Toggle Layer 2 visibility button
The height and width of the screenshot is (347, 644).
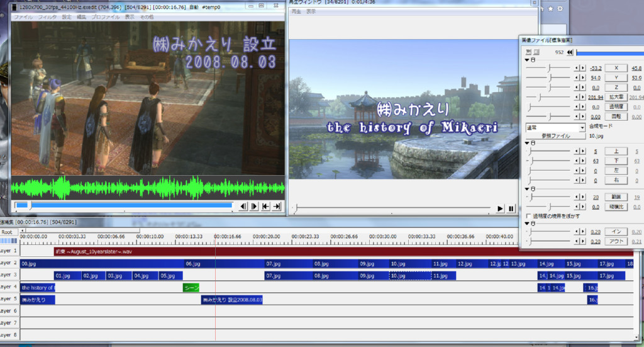coord(9,263)
